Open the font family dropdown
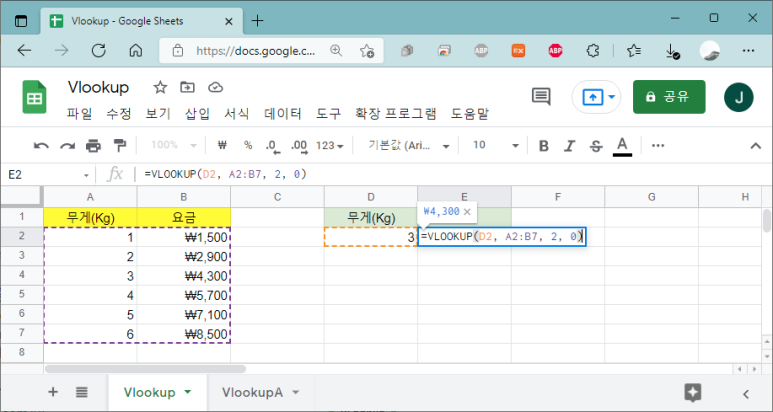This screenshot has height=412, width=773. point(408,145)
